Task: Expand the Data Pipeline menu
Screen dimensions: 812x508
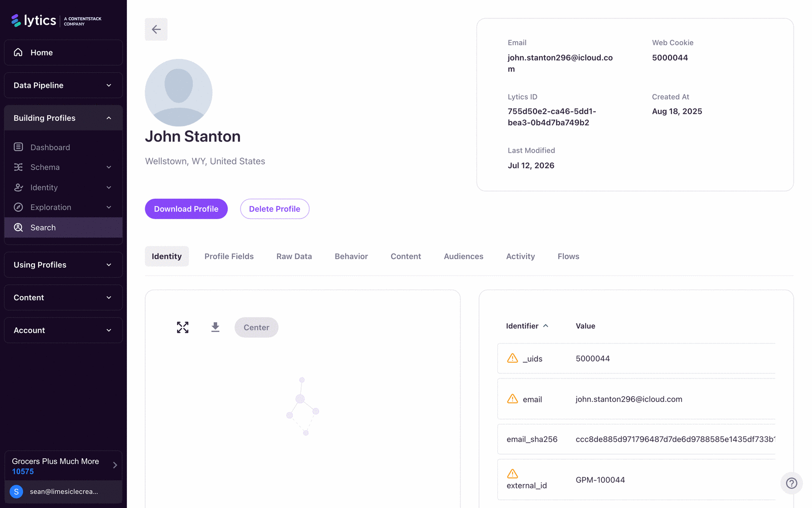Action: tap(63, 85)
